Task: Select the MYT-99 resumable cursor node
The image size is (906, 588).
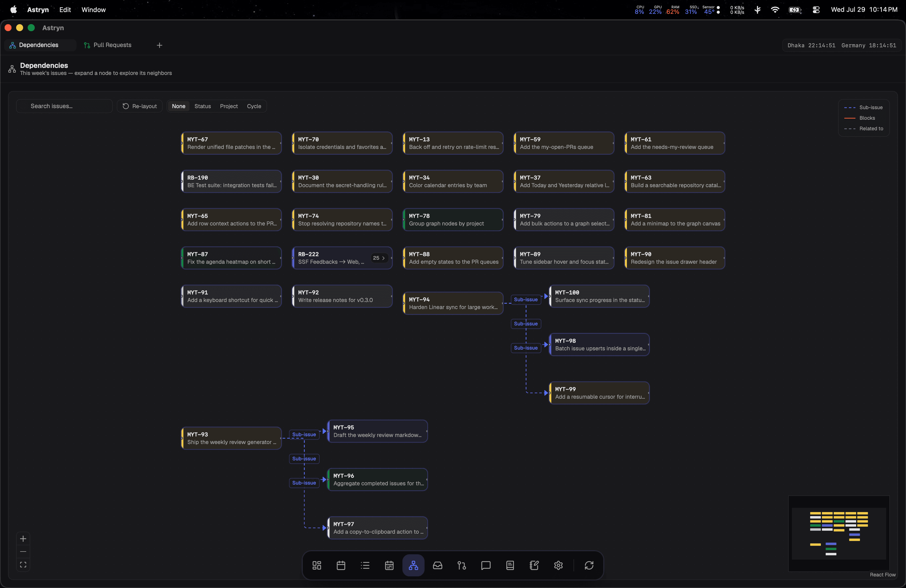Action: point(599,393)
